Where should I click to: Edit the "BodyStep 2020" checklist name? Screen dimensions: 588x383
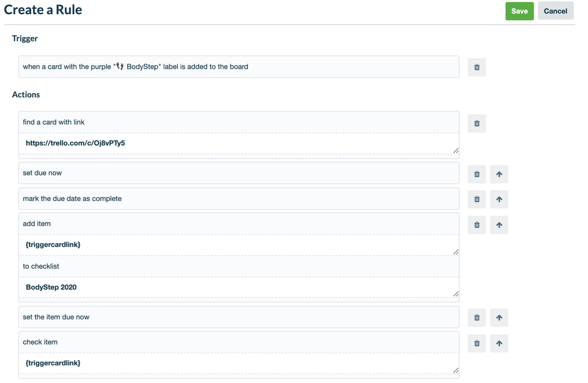(235, 287)
